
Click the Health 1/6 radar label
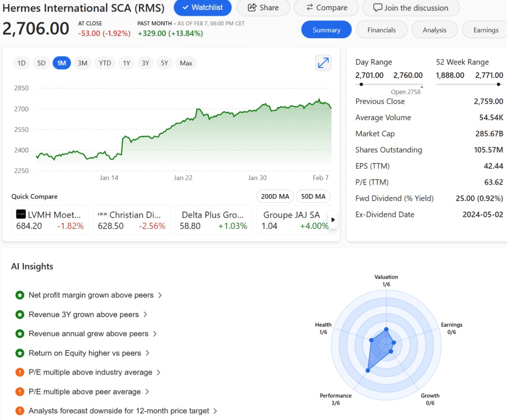tap(323, 328)
